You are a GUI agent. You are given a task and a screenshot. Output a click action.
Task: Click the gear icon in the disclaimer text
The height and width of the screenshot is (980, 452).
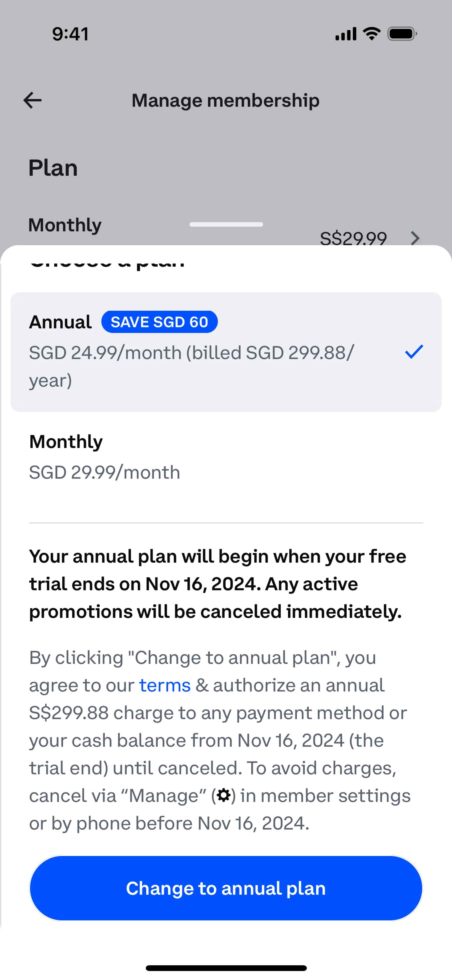223,795
